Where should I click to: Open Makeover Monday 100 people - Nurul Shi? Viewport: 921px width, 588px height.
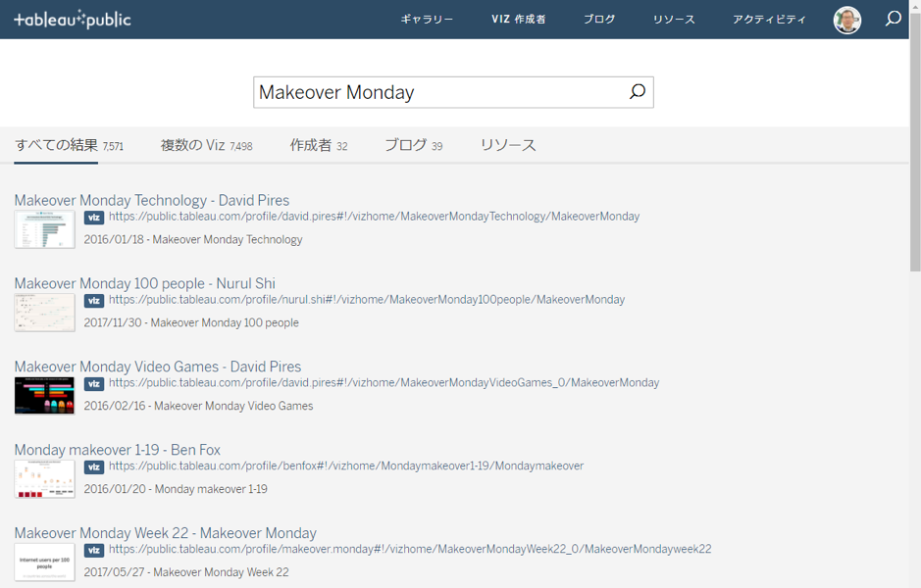[144, 283]
